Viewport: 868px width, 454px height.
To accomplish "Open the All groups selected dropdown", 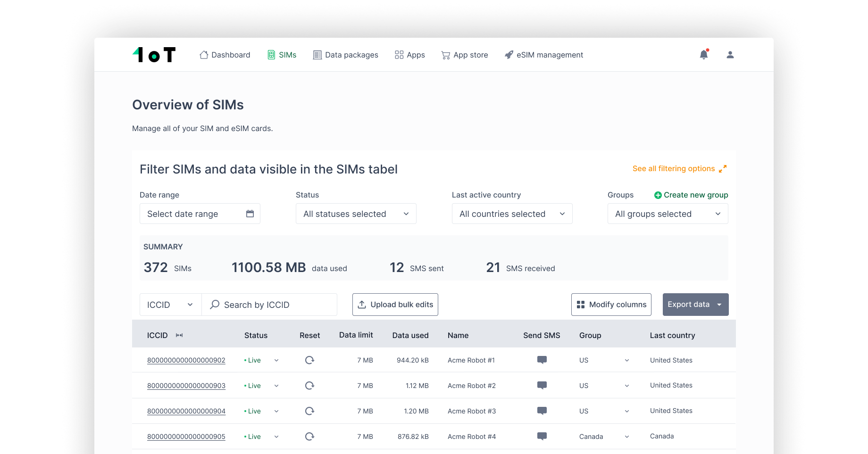I will [668, 214].
